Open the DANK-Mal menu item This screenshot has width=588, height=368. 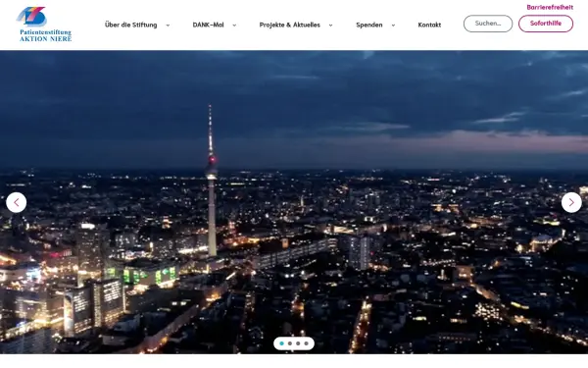point(208,25)
